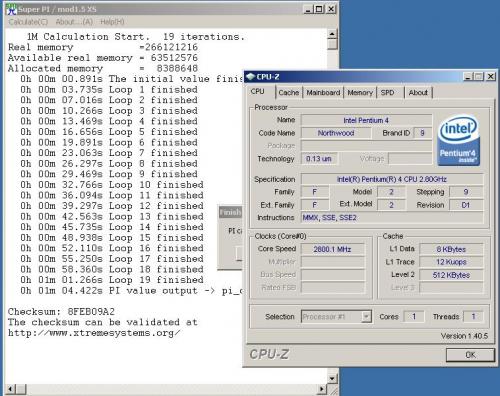Click the Level 2 value '512 KBytes'

click(451, 275)
